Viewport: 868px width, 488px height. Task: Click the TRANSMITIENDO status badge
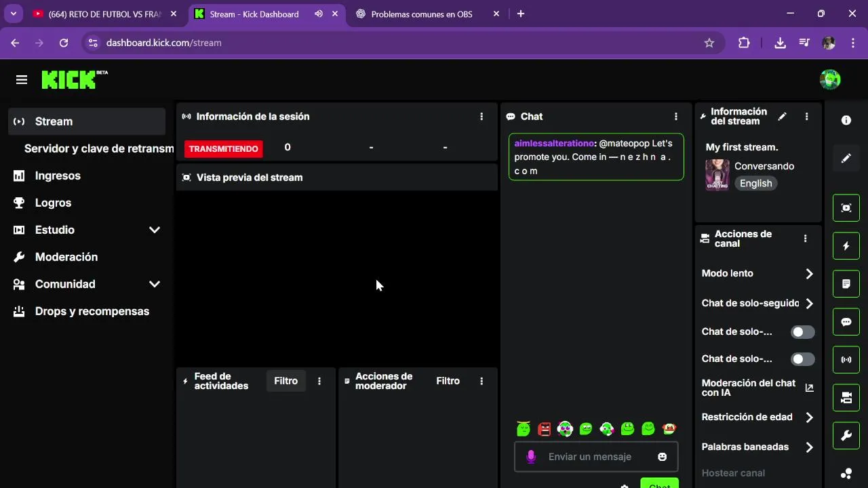click(x=223, y=148)
